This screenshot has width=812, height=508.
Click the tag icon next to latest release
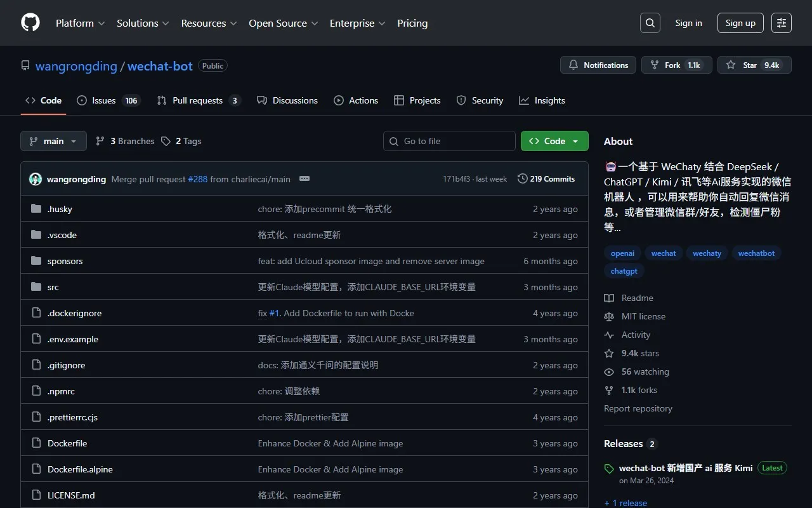point(609,469)
